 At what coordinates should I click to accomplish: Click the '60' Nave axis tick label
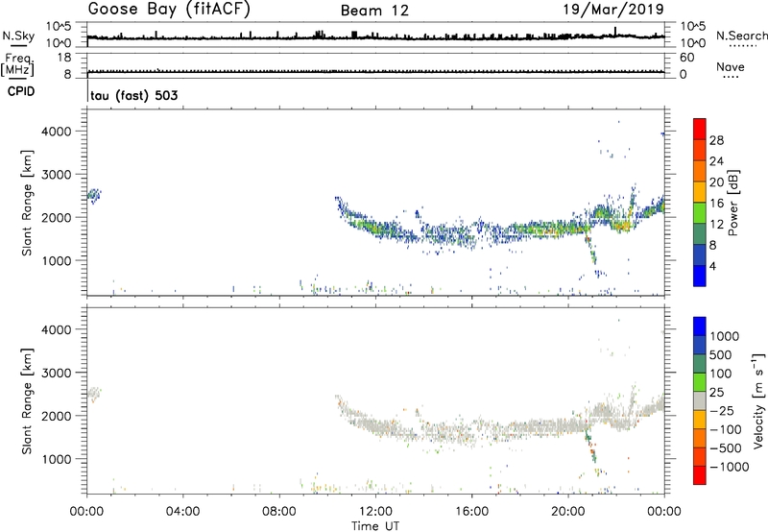[x=687, y=58]
